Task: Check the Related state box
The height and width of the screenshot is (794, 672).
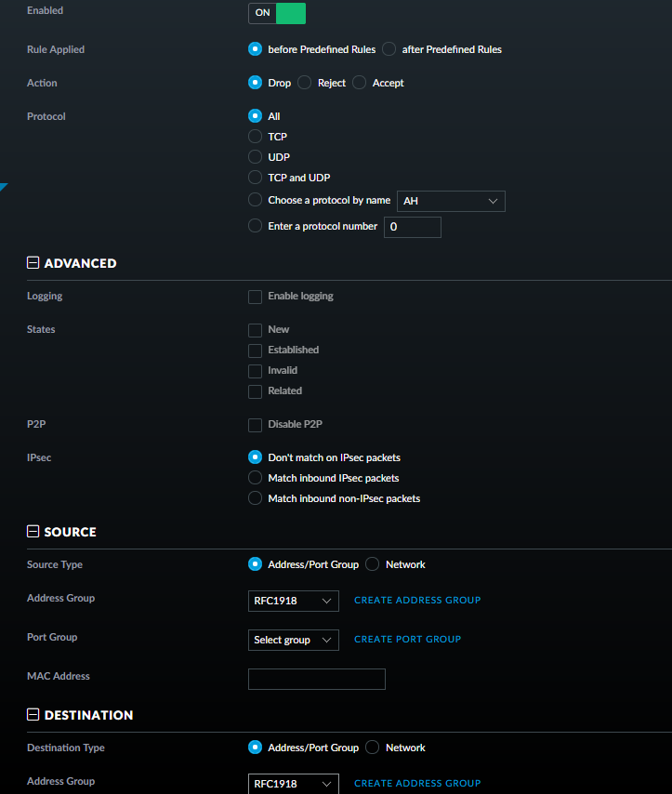Action: [256, 391]
